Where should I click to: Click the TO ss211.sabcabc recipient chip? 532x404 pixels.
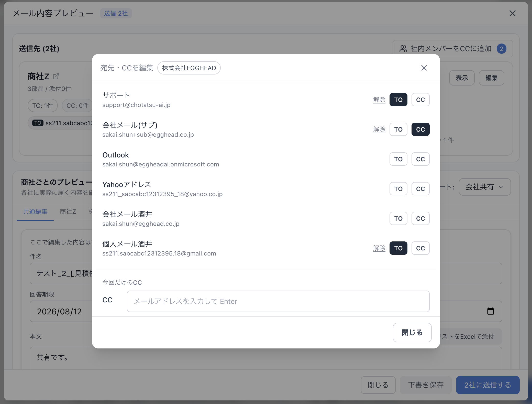[60, 123]
